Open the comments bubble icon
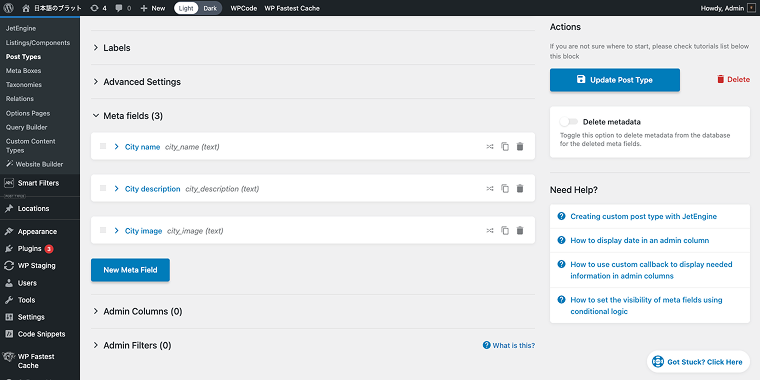This screenshot has width=760, height=380. point(119,8)
